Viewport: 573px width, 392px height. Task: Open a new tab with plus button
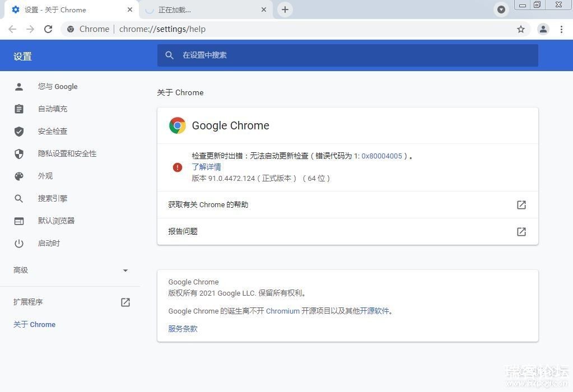point(285,10)
